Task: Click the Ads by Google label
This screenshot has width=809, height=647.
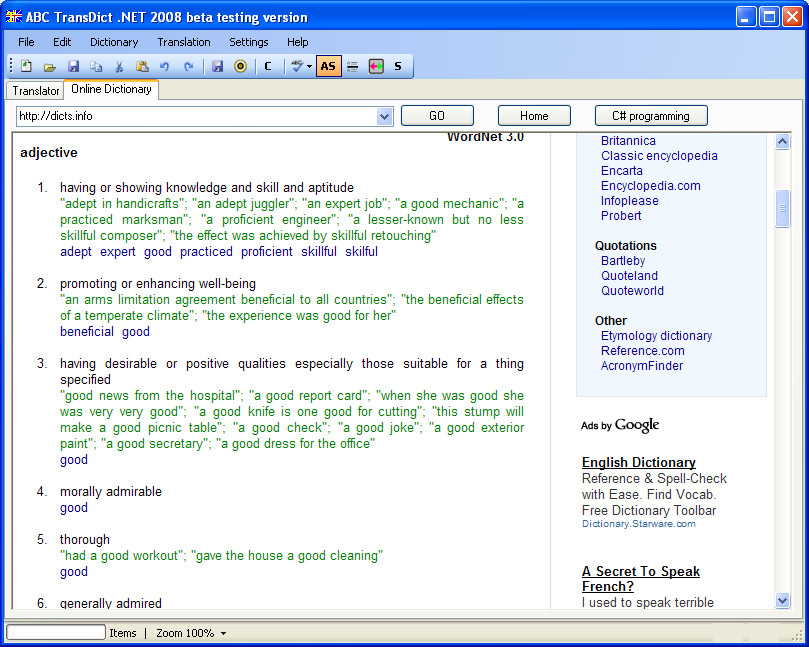Action: click(620, 425)
